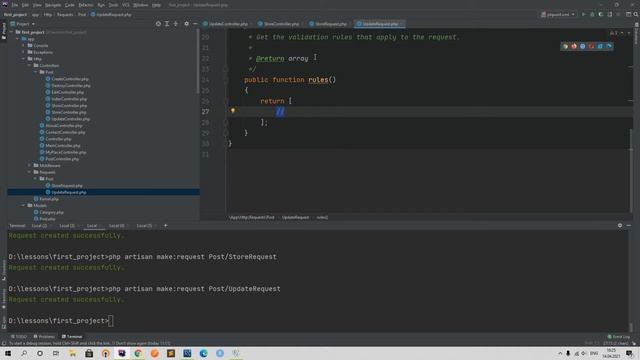The image size is (640, 360).
Task: Open the run configuration dropdown
Action: [558, 14]
